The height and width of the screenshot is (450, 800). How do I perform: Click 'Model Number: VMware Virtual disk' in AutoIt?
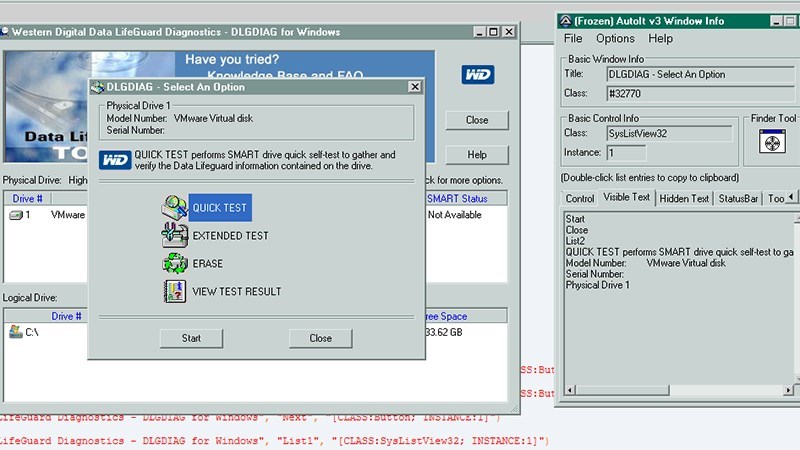(x=645, y=263)
